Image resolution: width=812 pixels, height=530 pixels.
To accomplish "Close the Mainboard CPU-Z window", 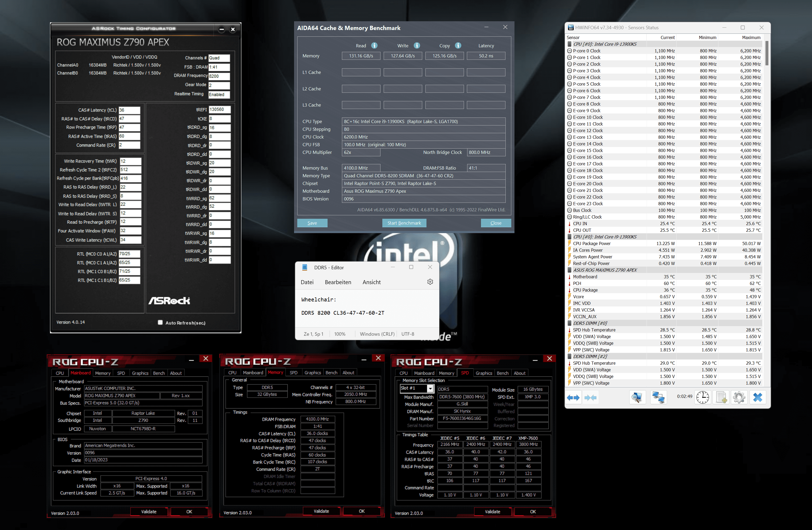I will tap(206, 359).
